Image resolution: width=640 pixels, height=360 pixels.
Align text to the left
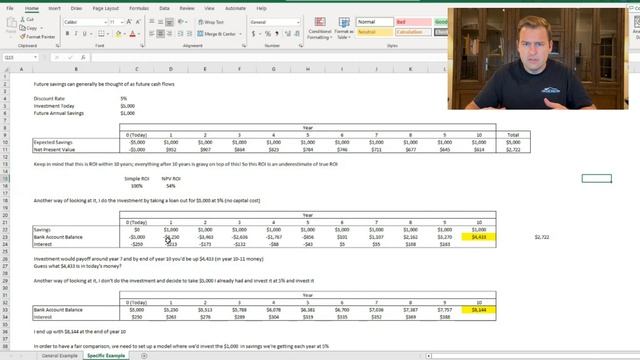152,33
